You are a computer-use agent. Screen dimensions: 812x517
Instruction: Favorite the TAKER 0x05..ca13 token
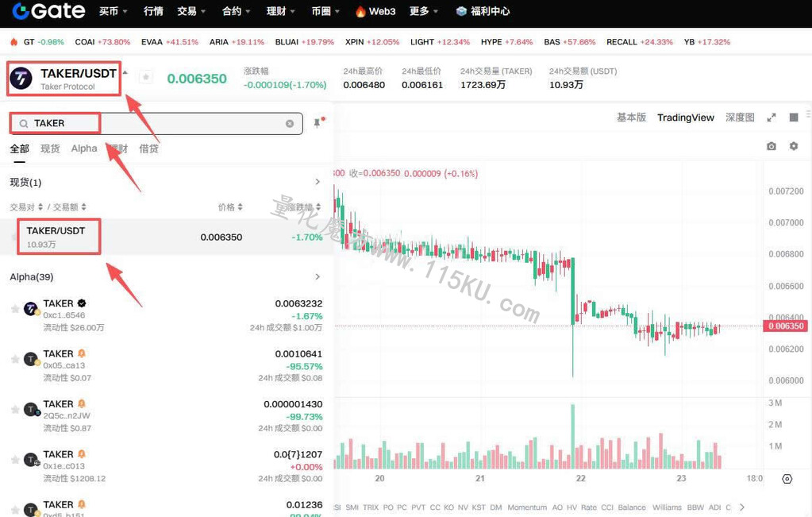[x=15, y=360]
